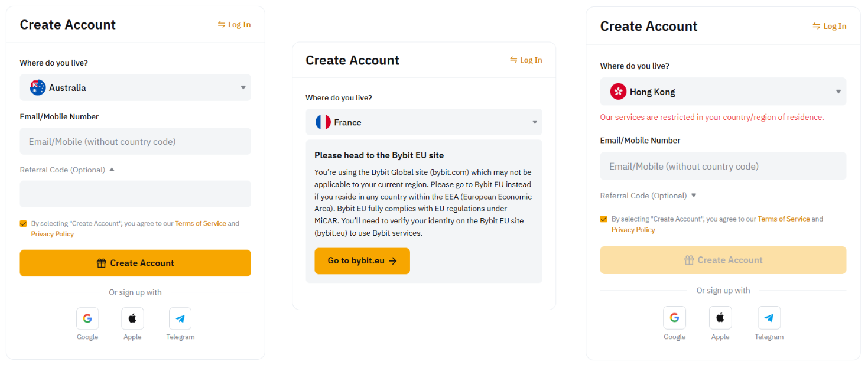This screenshot has height=368, width=868.
Task: Focus Email/Mobile field in Hong Kong form
Action: tap(723, 167)
